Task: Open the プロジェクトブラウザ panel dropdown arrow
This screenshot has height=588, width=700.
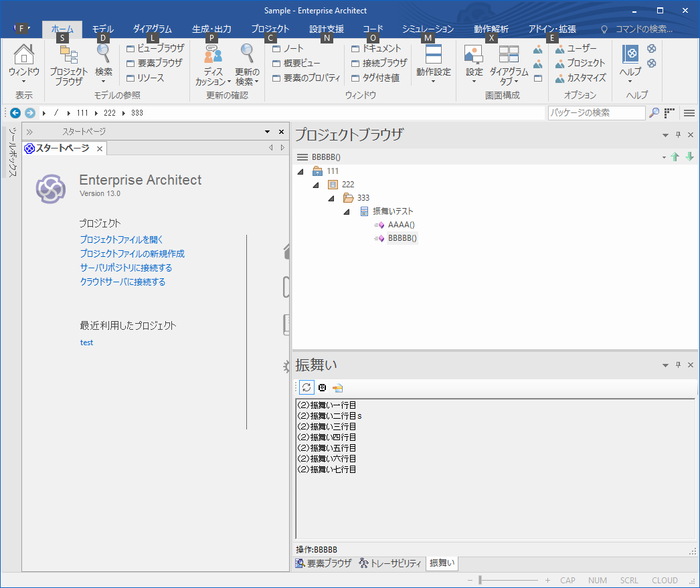Action: (665, 134)
